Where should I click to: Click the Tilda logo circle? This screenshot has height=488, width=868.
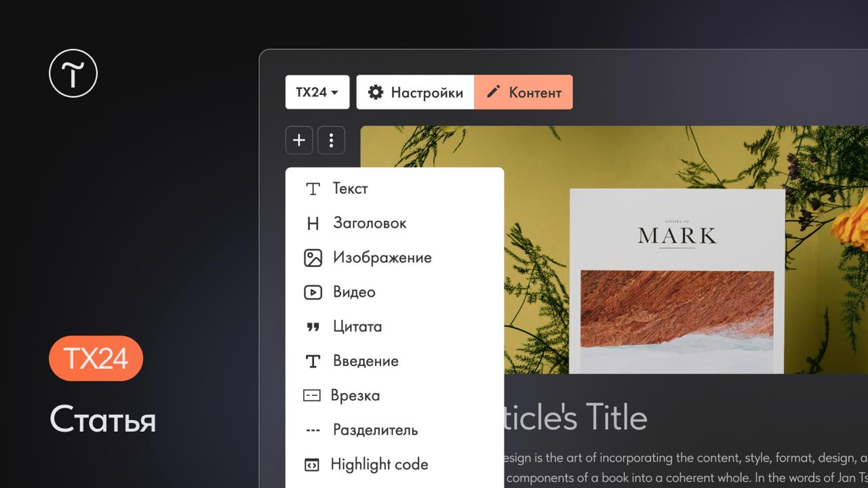[x=73, y=73]
